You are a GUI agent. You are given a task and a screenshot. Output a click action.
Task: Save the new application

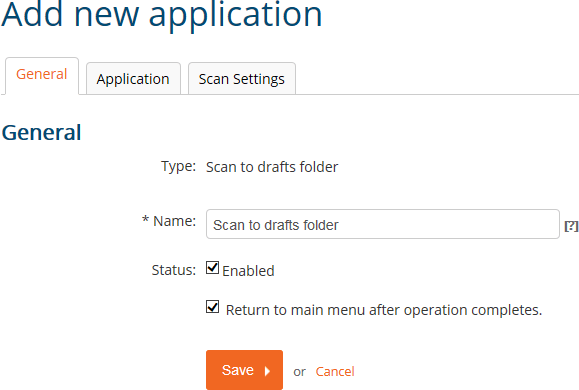pyautogui.click(x=244, y=370)
